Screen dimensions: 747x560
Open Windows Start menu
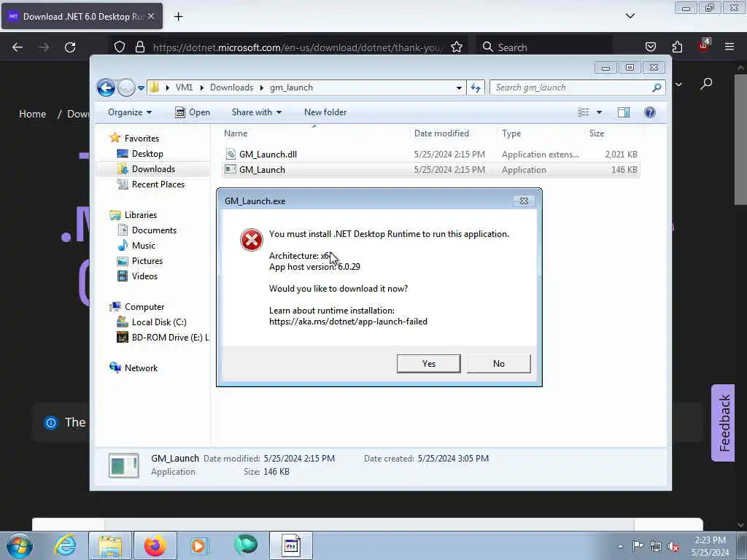tap(19, 545)
